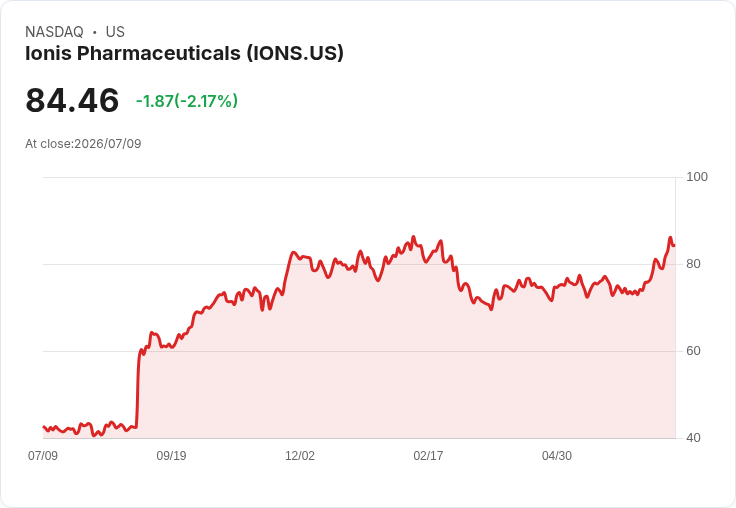Click the chart line start at 07/09
Image resolution: width=736 pixels, height=508 pixels.
tap(44, 427)
